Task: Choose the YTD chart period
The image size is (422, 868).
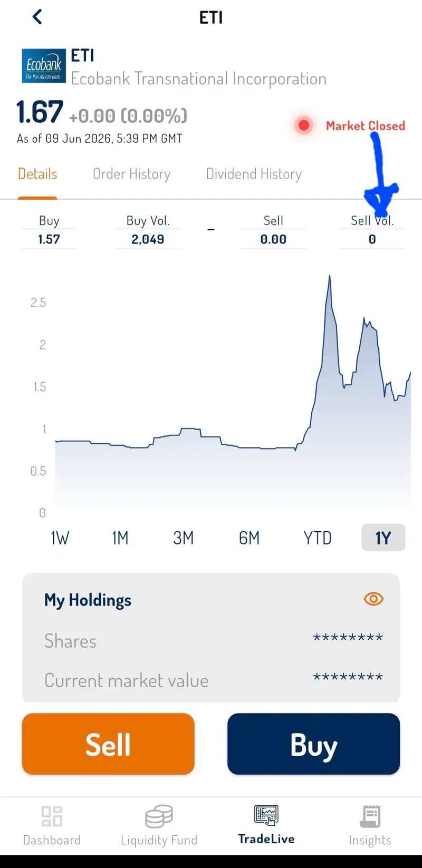Action: pos(318,538)
